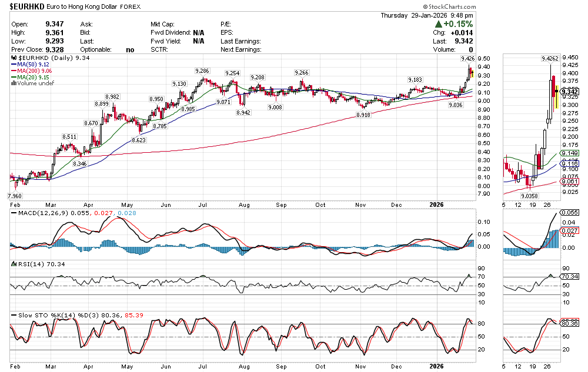588x372 pixels.
Task: Click the candlestick icon beside $EURHKD (Daily)
Action: (15, 58)
